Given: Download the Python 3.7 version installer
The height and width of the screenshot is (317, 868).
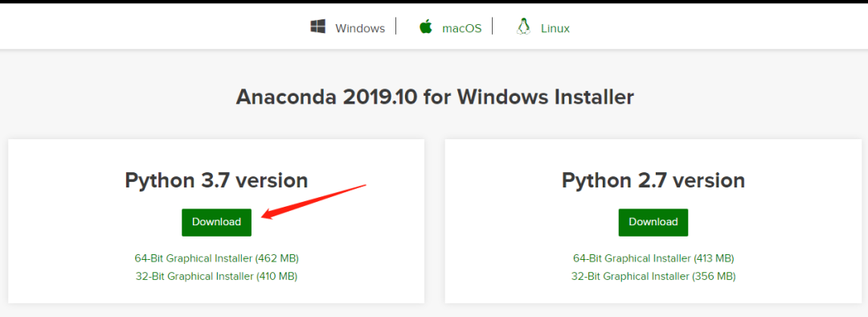Looking at the screenshot, I should pyautogui.click(x=216, y=222).
